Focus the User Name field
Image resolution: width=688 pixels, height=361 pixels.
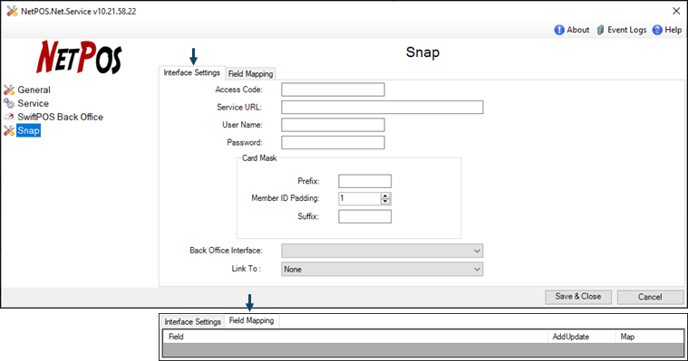[333, 125]
